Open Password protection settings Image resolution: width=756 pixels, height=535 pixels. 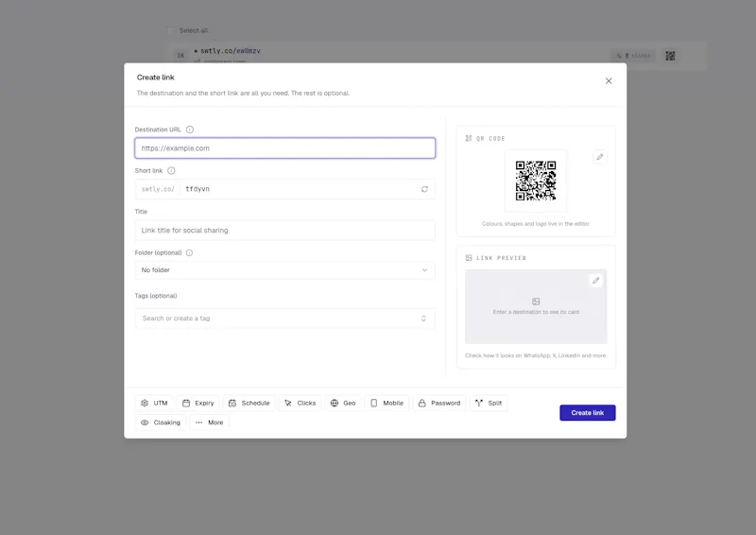click(x=439, y=404)
